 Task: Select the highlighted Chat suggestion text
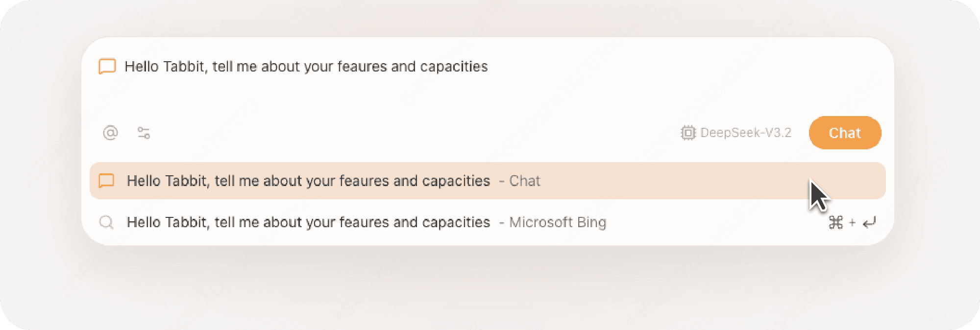308,181
